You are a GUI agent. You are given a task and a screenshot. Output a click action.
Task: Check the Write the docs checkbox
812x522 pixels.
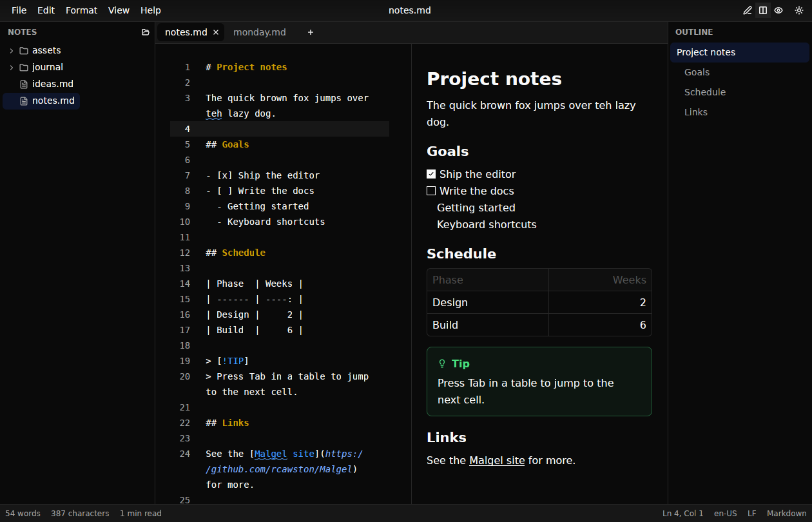(431, 191)
